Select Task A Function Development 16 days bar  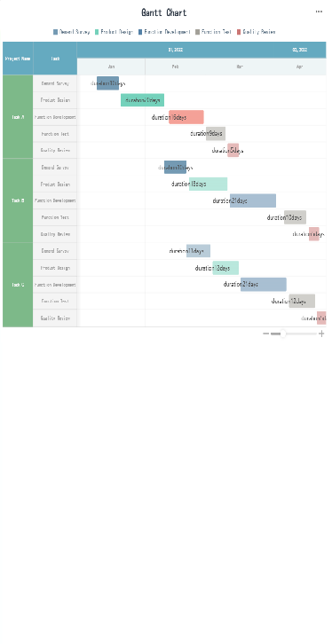click(x=186, y=117)
